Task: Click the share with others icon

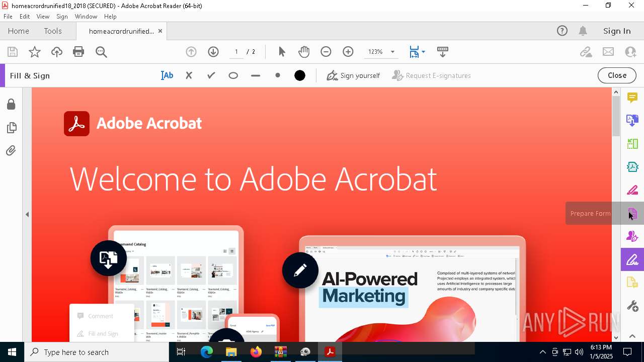Action: coord(630,52)
